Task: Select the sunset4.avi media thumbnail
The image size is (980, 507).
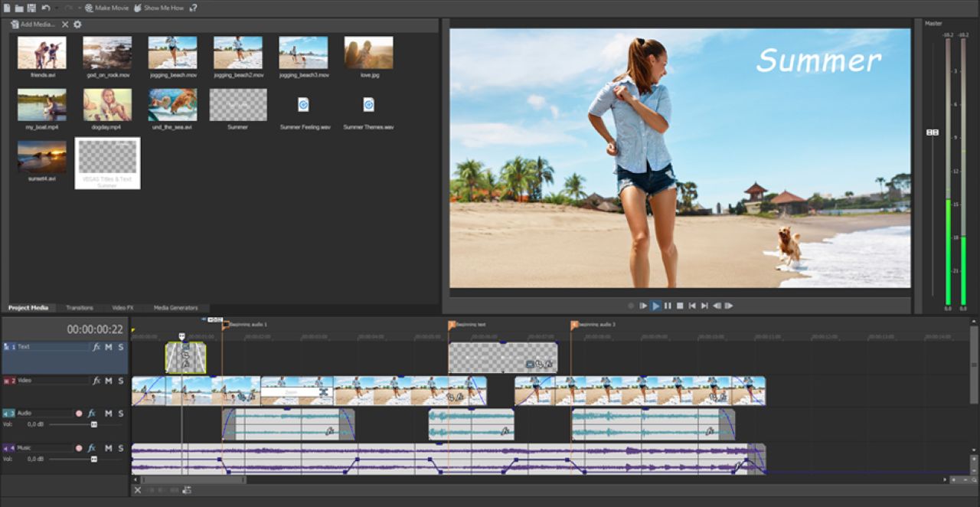Action: pos(42,156)
